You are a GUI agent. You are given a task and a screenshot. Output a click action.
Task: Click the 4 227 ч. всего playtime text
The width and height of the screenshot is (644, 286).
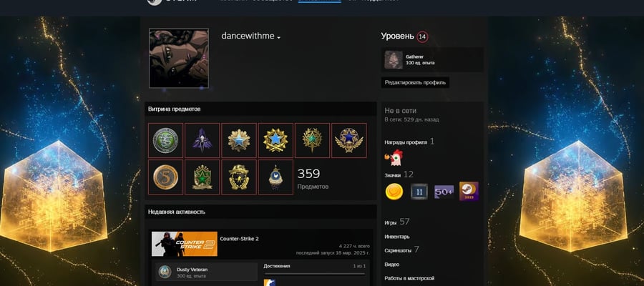(x=354, y=246)
